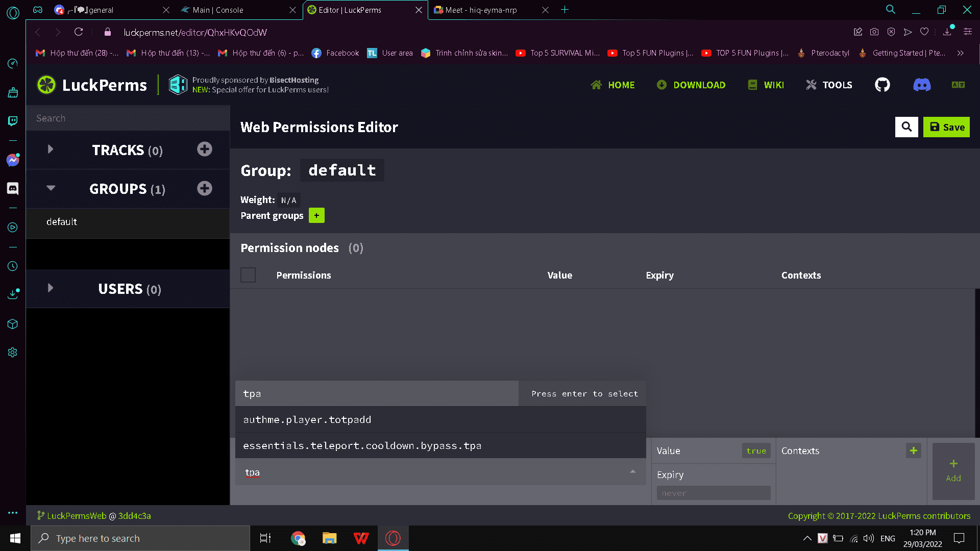
Task: Save changes with the Save button
Action: [x=946, y=127]
